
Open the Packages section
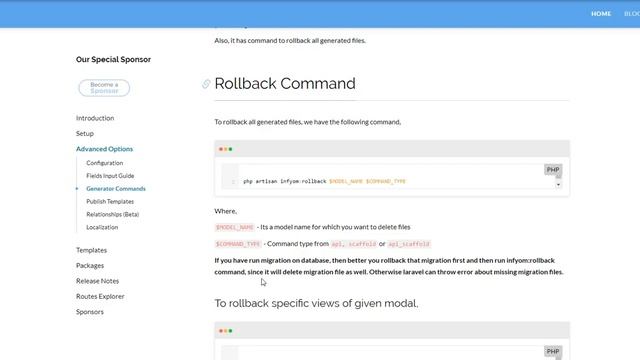tap(90, 266)
